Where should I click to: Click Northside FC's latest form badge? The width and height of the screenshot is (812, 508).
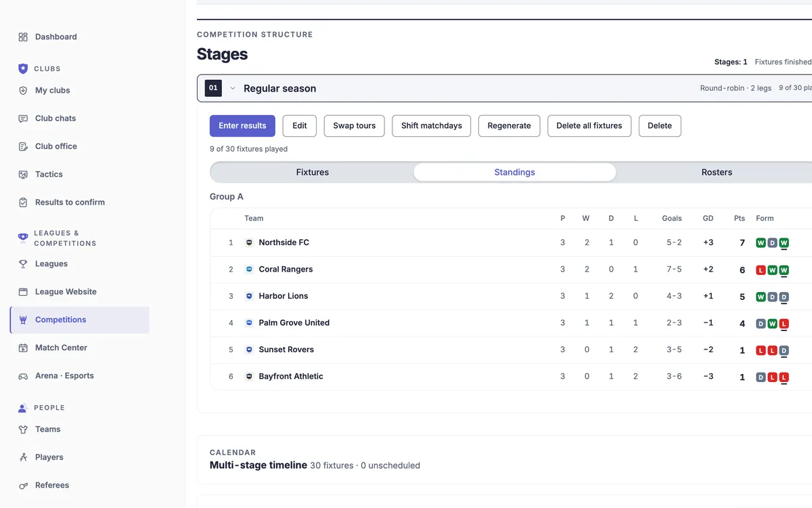(x=784, y=243)
